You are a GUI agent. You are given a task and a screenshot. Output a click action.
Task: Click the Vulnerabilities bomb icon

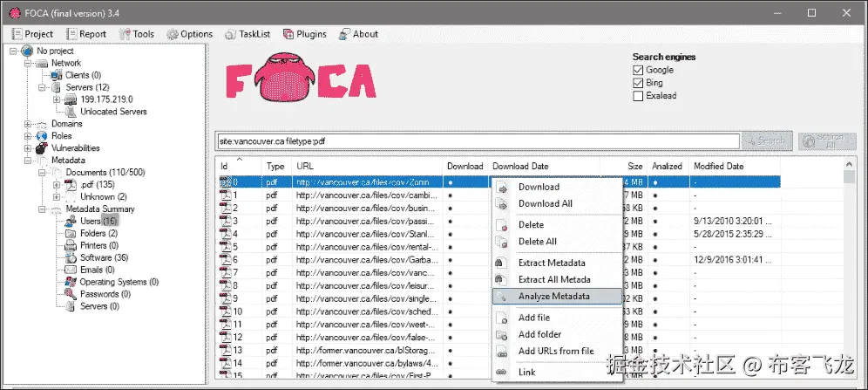coord(42,148)
